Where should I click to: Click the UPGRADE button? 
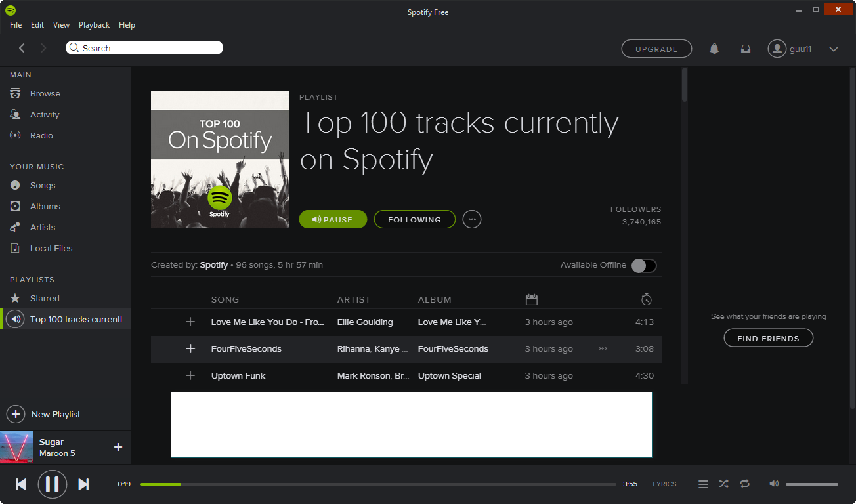(x=656, y=49)
